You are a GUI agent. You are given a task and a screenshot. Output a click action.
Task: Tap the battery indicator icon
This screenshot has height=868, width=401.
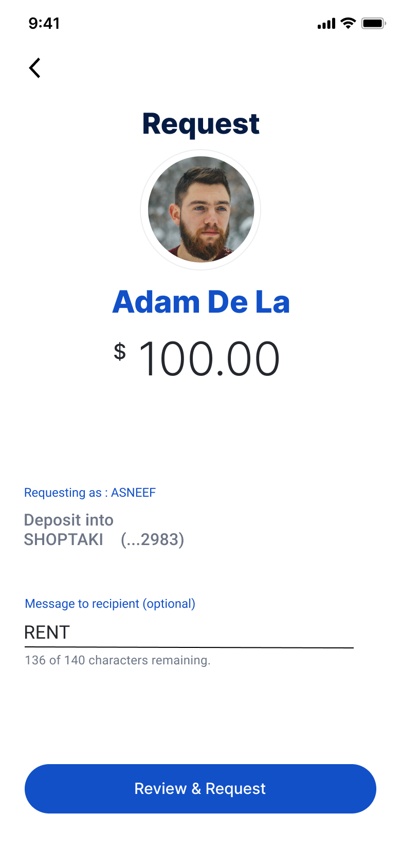click(373, 23)
